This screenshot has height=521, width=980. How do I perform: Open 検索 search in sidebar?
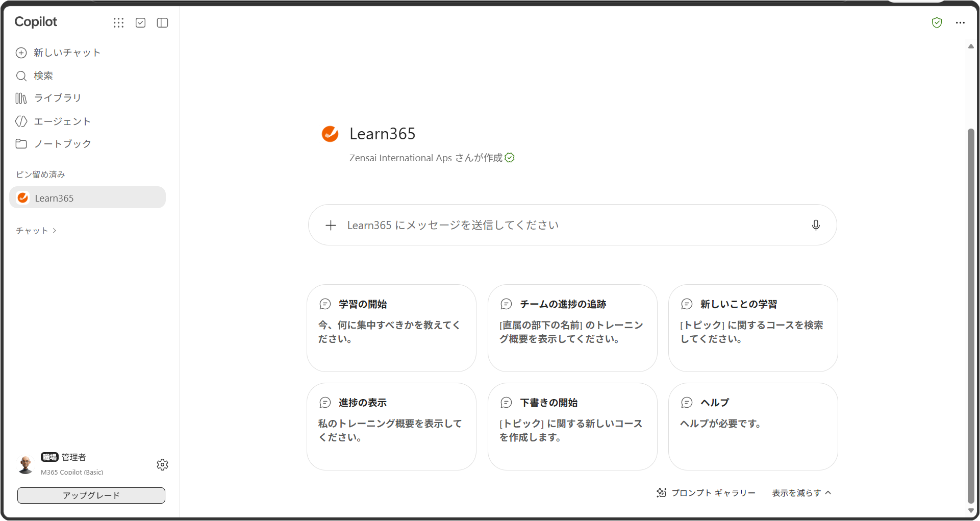(35, 76)
